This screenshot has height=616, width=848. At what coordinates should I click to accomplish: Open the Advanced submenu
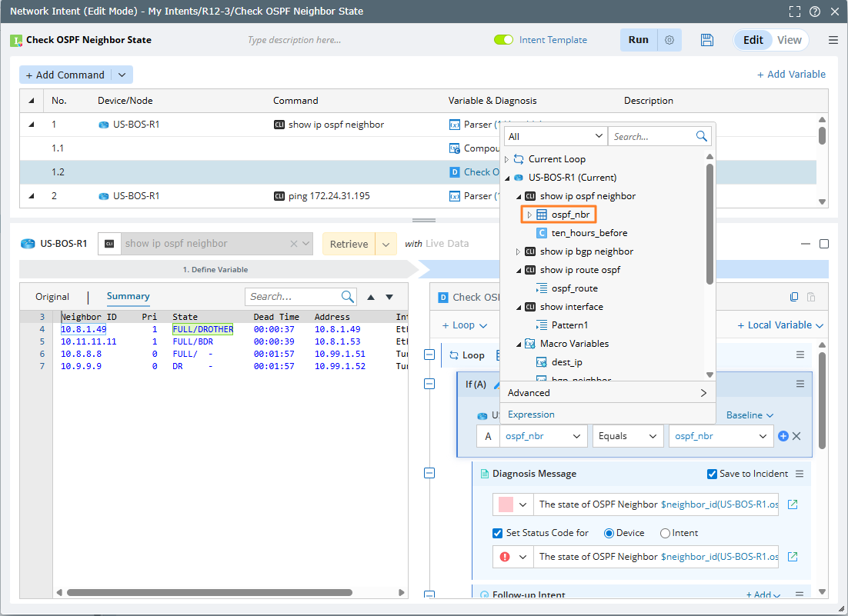tap(607, 393)
